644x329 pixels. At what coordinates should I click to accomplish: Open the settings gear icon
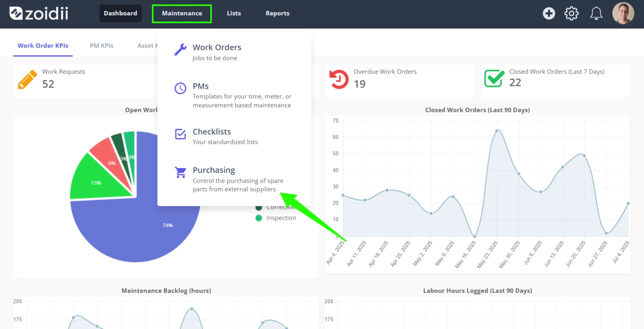tap(571, 13)
